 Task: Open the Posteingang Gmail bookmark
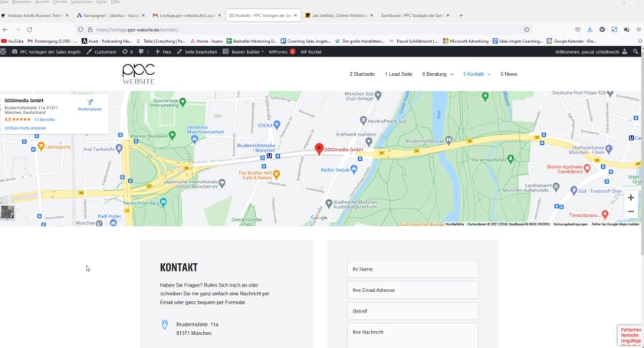pos(52,41)
